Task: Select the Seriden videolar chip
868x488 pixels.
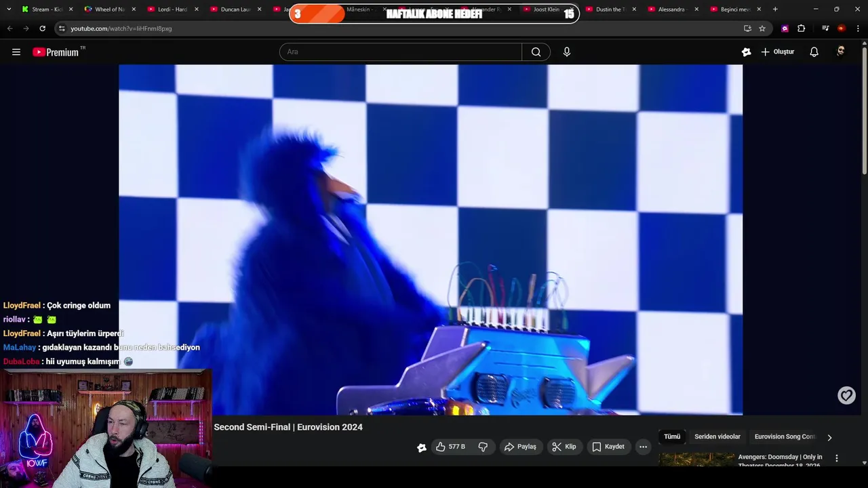Action: coord(717,436)
